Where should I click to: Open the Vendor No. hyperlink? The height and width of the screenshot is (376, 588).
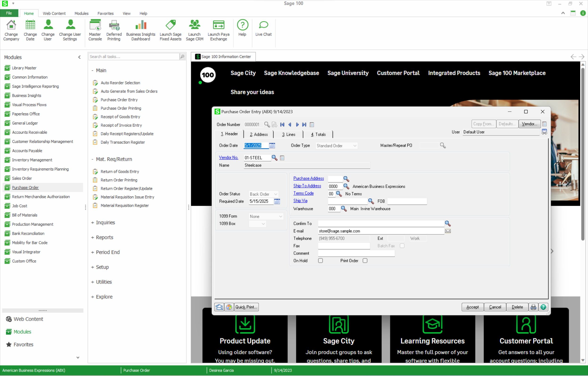pyautogui.click(x=229, y=157)
